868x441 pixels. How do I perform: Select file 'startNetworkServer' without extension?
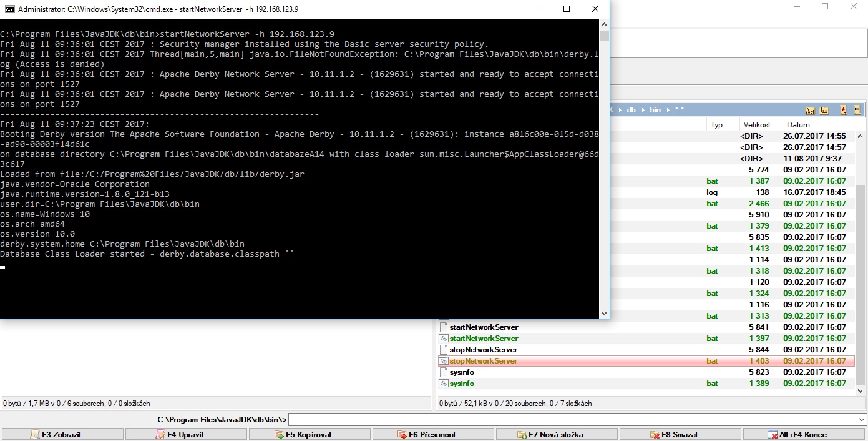(x=484, y=327)
